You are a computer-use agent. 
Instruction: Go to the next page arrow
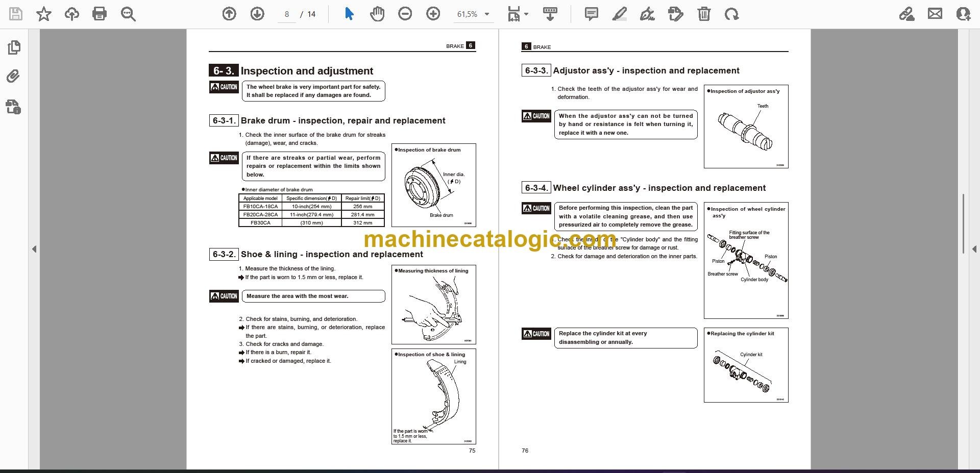257,14
